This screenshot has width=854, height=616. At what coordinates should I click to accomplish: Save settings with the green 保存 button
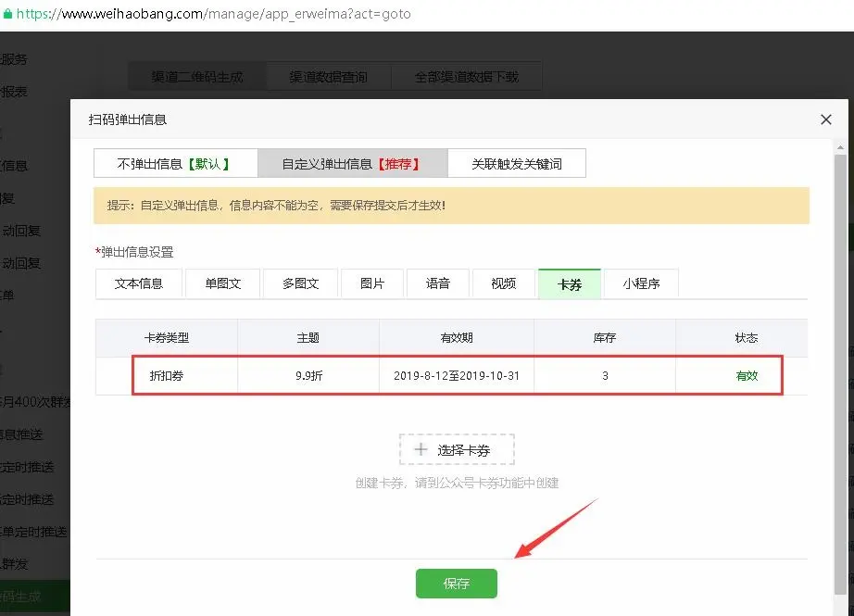[457, 584]
